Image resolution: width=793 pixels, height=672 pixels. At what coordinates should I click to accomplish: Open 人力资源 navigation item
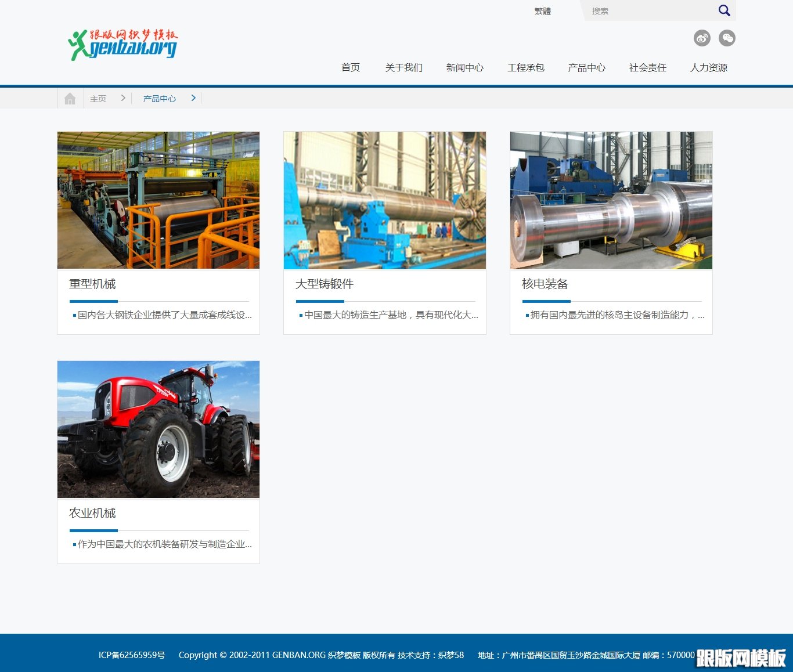[x=708, y=68]
